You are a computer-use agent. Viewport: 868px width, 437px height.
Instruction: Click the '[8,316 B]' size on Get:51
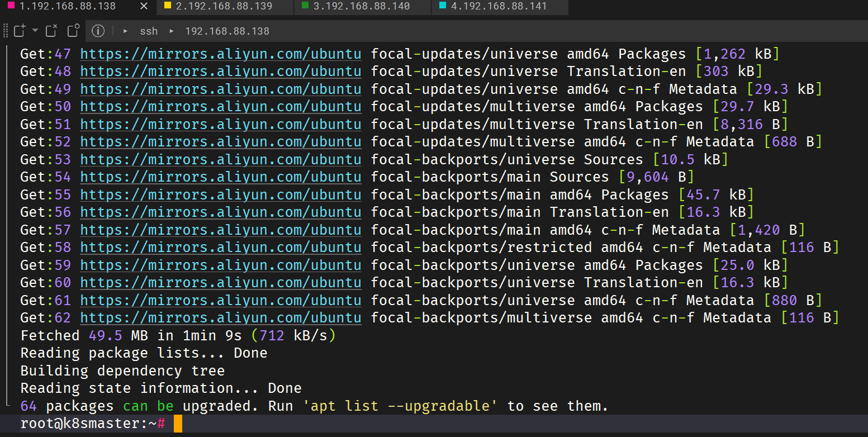click(751, 125)
